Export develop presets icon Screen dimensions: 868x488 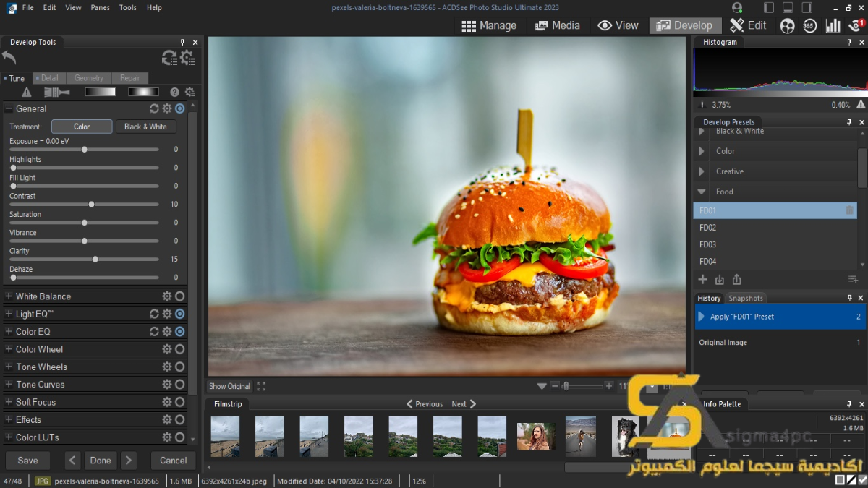736,280
